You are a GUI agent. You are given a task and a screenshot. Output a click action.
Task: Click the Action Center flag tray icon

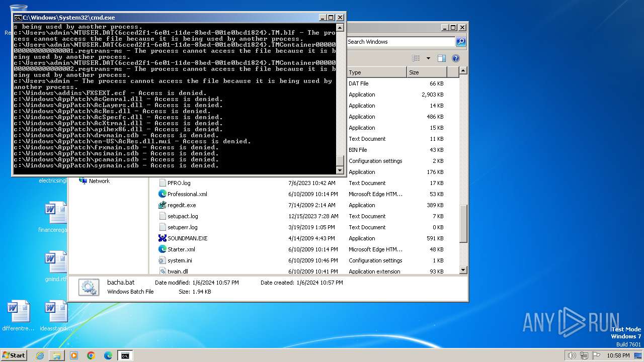pyautogui.click(x=595, y=355)
